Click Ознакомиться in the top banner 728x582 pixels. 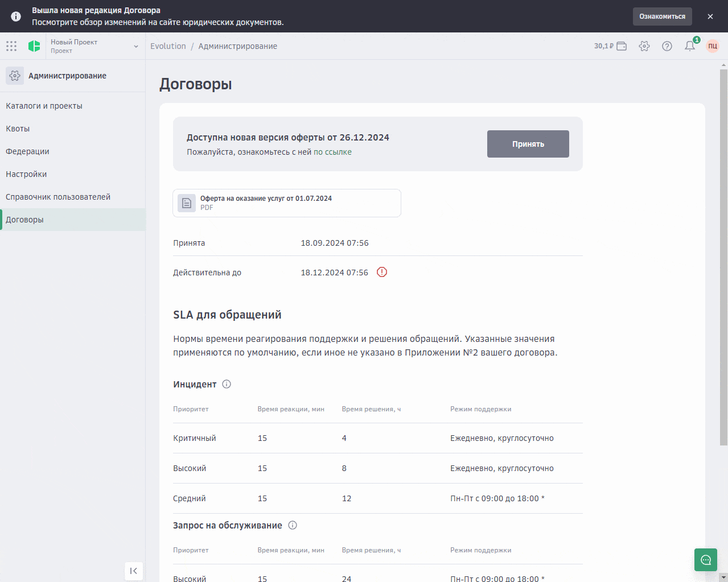point(662,16)
